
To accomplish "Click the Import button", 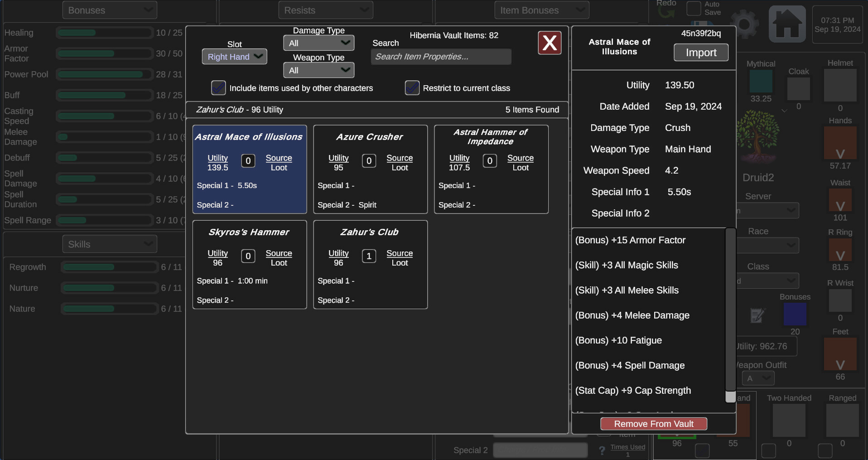I will pos(701,53).
